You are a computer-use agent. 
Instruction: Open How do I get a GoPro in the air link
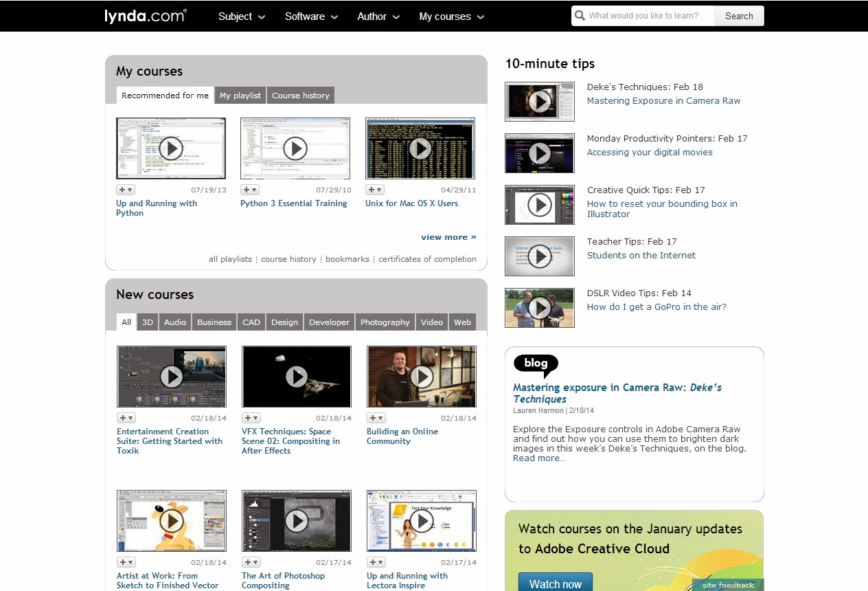(x=656, y=307)
